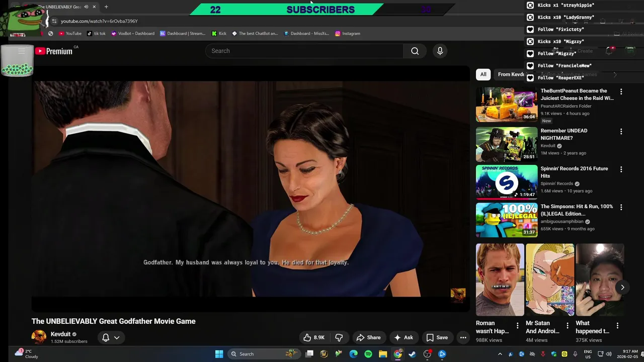The image size is (644, 362).
Task: Open Microsoft Edge from taskbar
Action: pyautogui.click(x=353, y=354)
